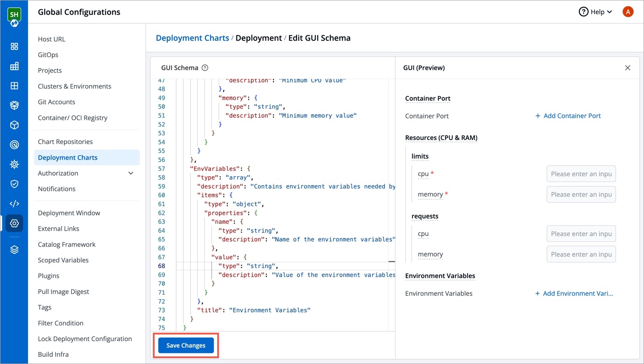The image size is (644, 364).
Task: Close the GUI Preview panel
Action: (x=627, y=68)
